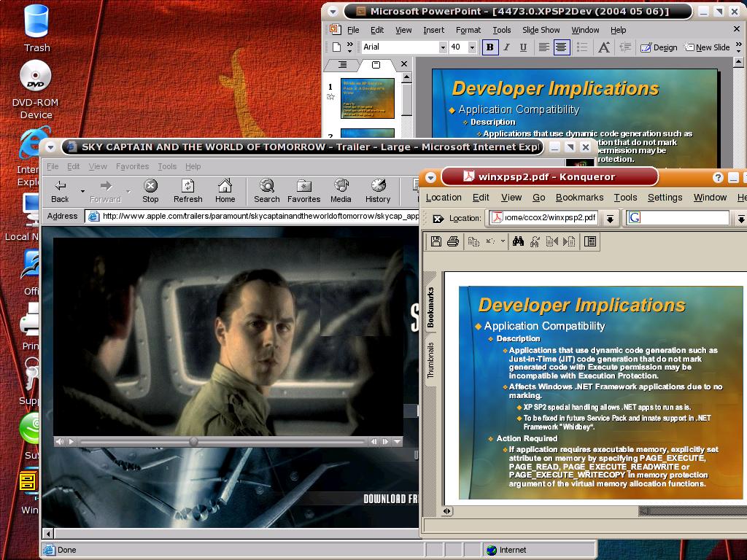Select slide 1 thumbnail in PowerPoint
This screenshot has height=560, width=747.
point(368,98)
